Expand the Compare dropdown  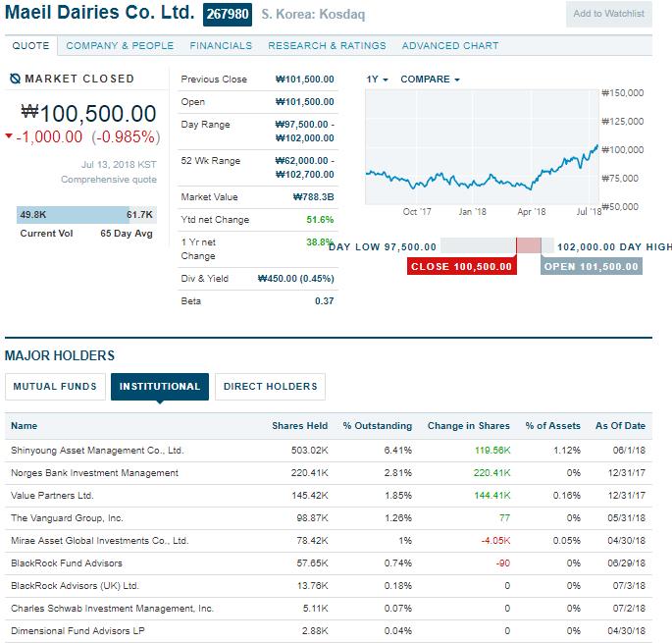pyautogui.click(x=430, y=80)
